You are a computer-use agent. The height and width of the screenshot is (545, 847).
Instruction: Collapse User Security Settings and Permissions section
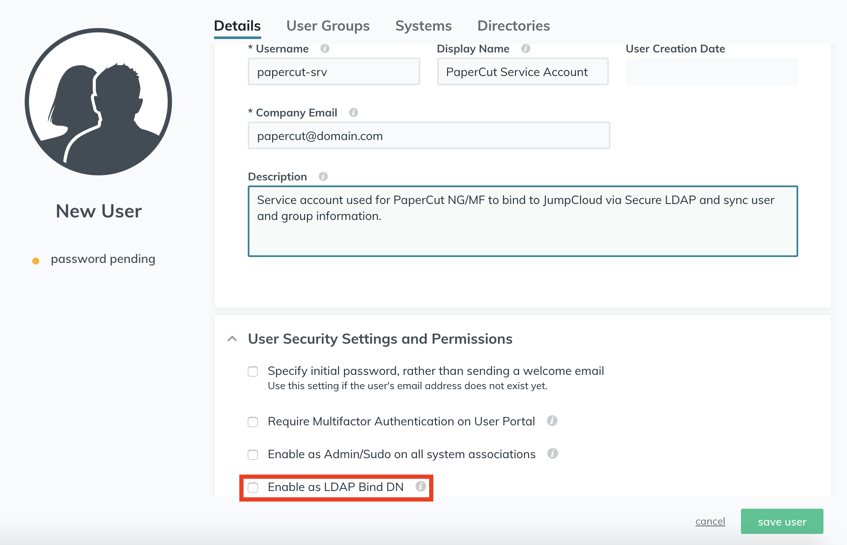coord(232,339)
